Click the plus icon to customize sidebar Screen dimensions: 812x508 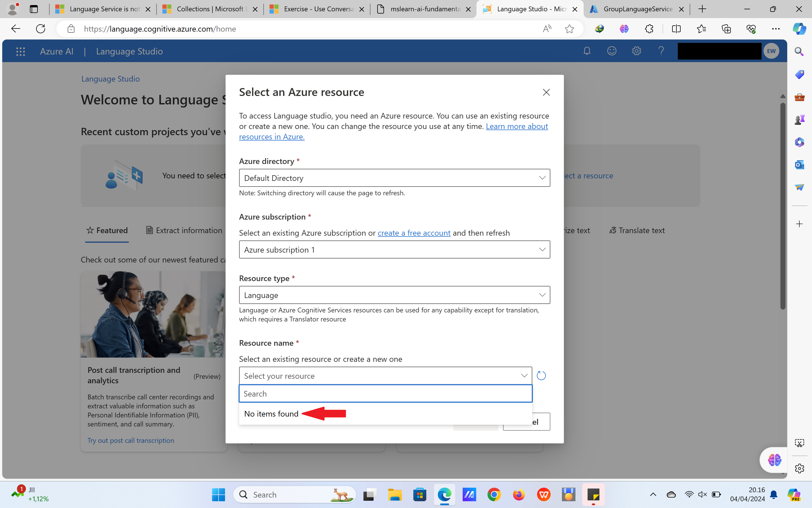tap(799, 224)
